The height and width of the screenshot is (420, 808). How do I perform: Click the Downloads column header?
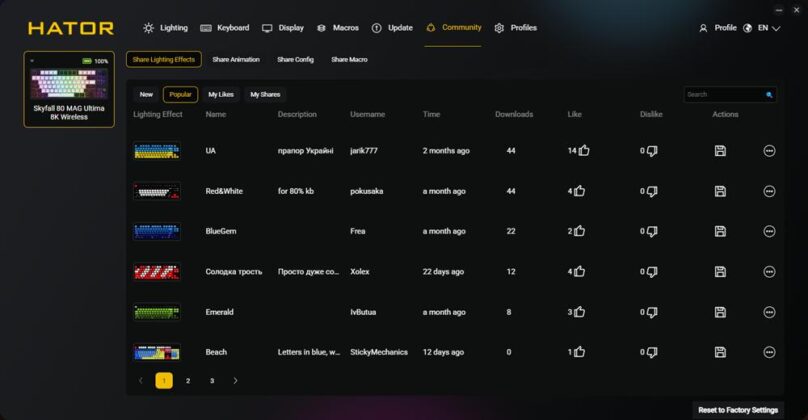(514, 114)
